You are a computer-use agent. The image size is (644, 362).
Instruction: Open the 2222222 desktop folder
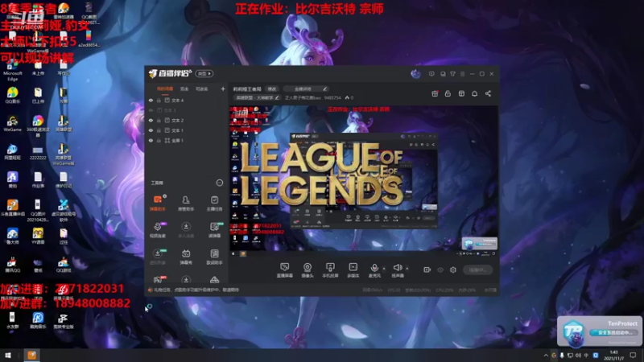(38, 153)
